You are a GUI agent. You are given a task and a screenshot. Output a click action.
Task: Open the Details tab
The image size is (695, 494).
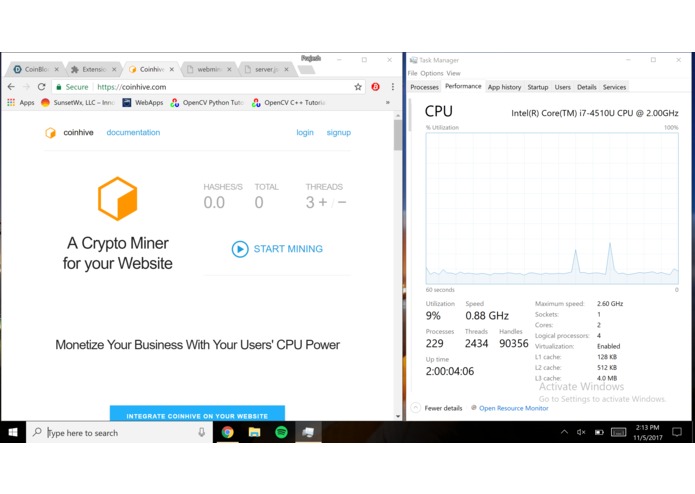pos(586,87)
